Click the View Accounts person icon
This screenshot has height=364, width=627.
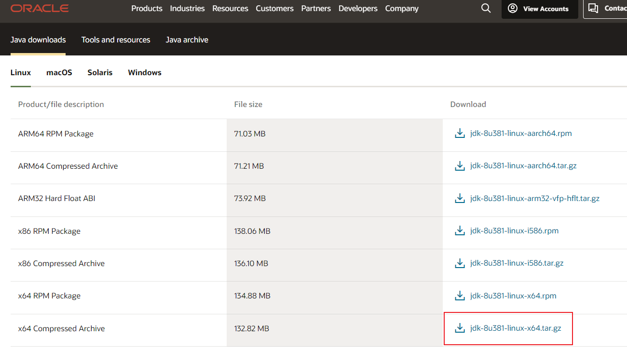513,8
